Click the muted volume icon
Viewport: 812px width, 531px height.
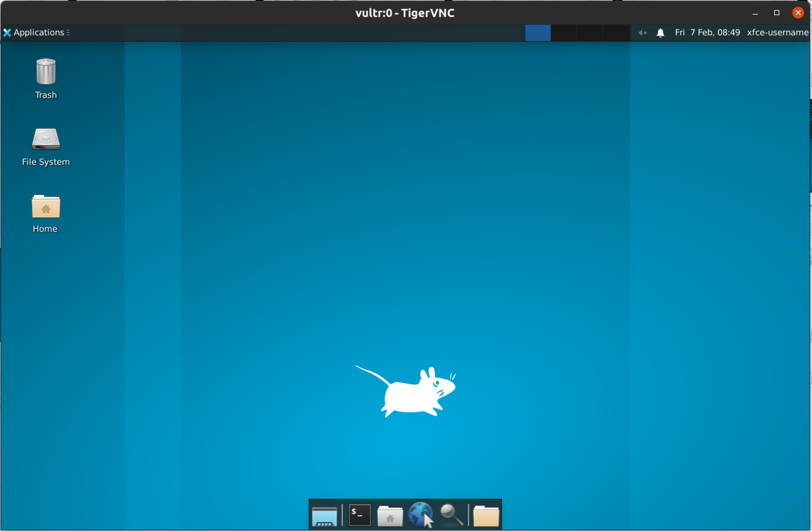643,33
